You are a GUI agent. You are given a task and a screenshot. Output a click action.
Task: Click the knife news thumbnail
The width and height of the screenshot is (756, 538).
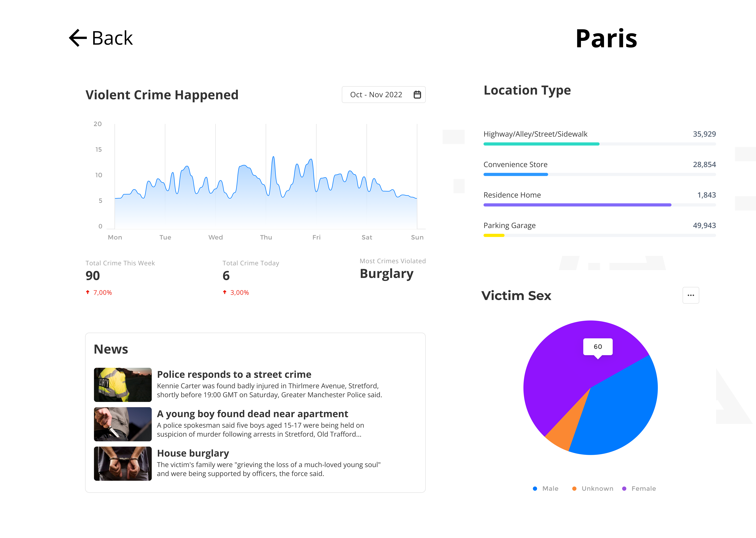click(x=123, y=424)
